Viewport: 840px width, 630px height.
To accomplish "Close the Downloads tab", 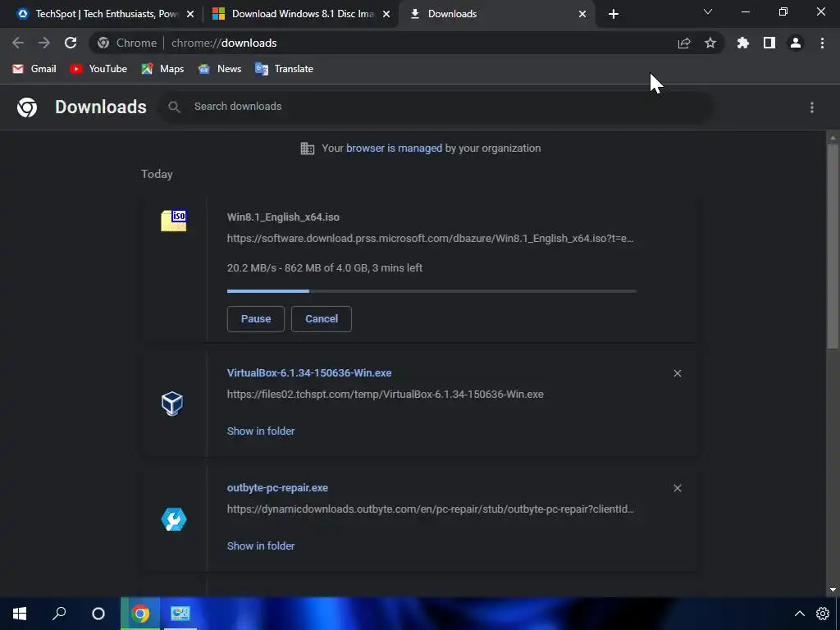I will pyautogui.click(x=582, y=15).
